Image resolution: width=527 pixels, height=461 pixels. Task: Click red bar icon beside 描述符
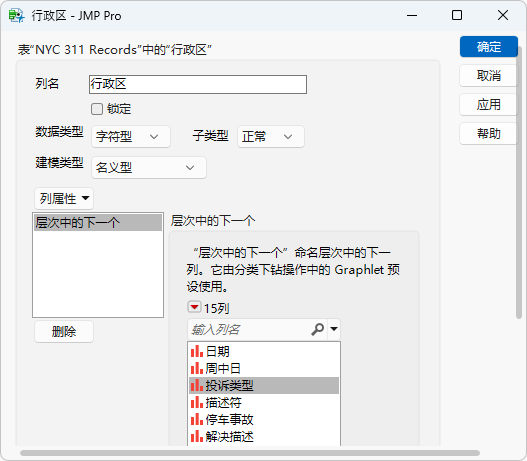click(x=197, y=402)
